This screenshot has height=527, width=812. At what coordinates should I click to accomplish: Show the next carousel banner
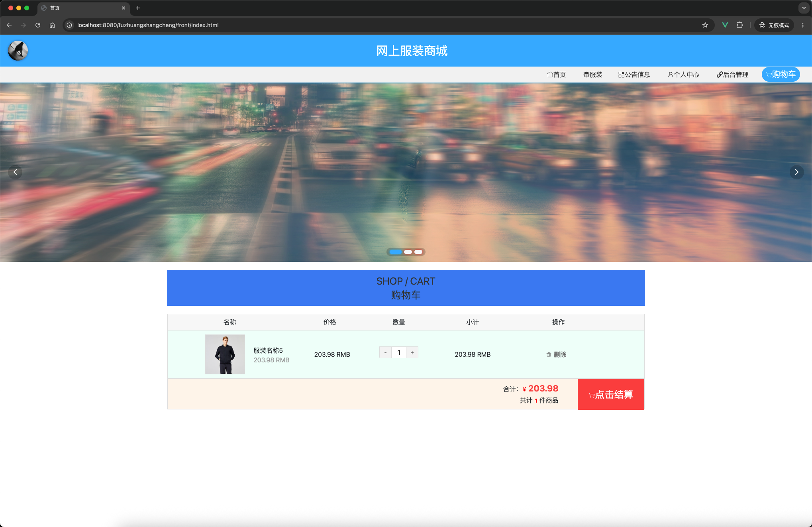(x=797, y=172)
